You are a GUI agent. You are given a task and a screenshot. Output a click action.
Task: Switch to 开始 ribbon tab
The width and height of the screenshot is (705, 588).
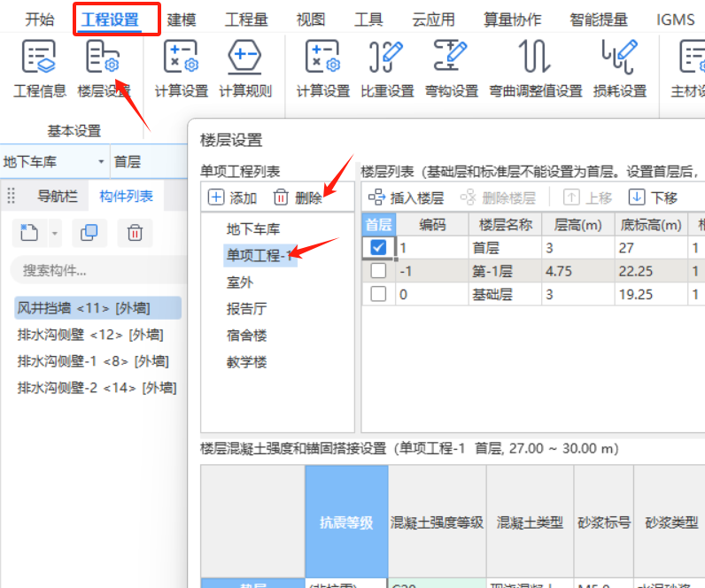click(x=40, y=19)
